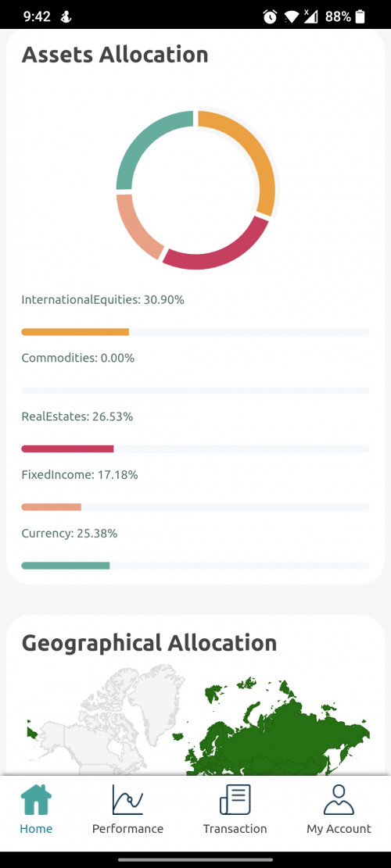Screen dimensions: 391x868
Task: Switch to the Performance tab label
Action: point(127,829)
